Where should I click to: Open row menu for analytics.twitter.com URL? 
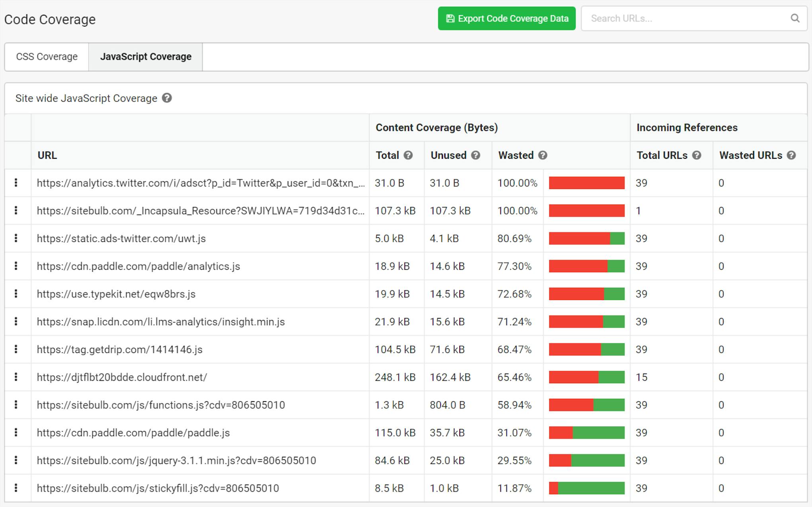(16, 183)
